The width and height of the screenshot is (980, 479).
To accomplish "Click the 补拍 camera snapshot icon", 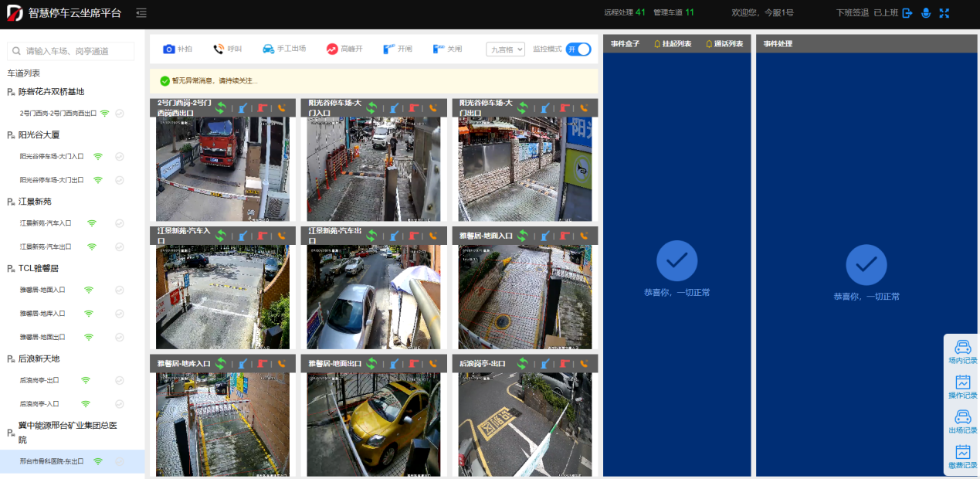I will coord(168,49).
